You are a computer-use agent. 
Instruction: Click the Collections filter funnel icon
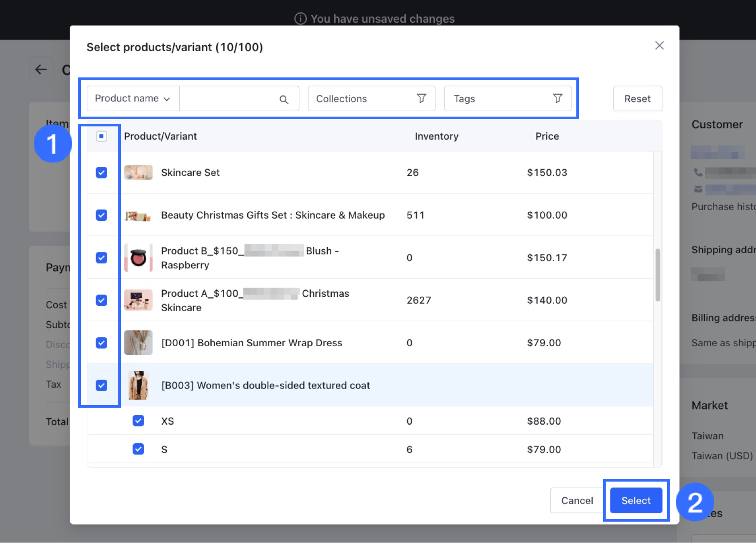pos(421,98)
